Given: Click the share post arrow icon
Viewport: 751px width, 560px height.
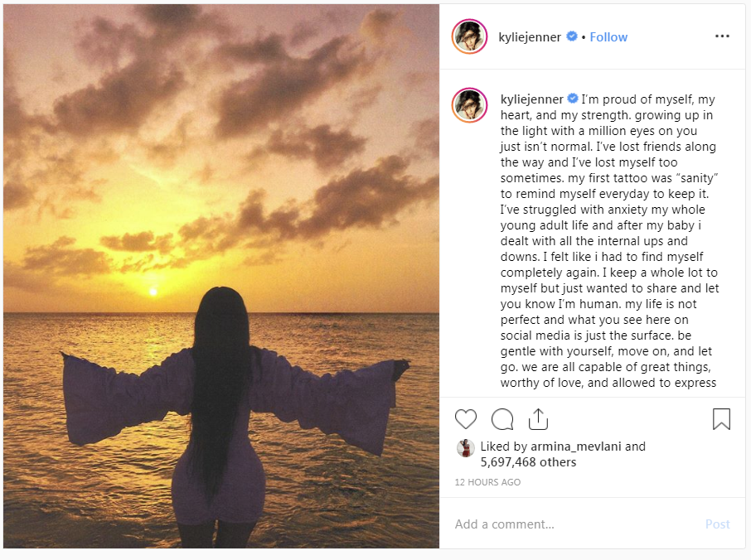Looking at the screenshot, I should coord(538,419).
